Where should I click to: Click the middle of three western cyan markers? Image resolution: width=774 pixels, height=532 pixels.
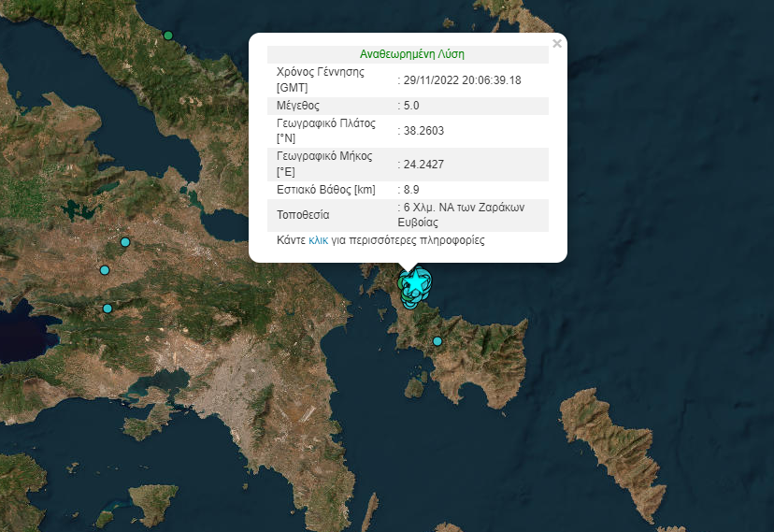click(x=105, y=270)
